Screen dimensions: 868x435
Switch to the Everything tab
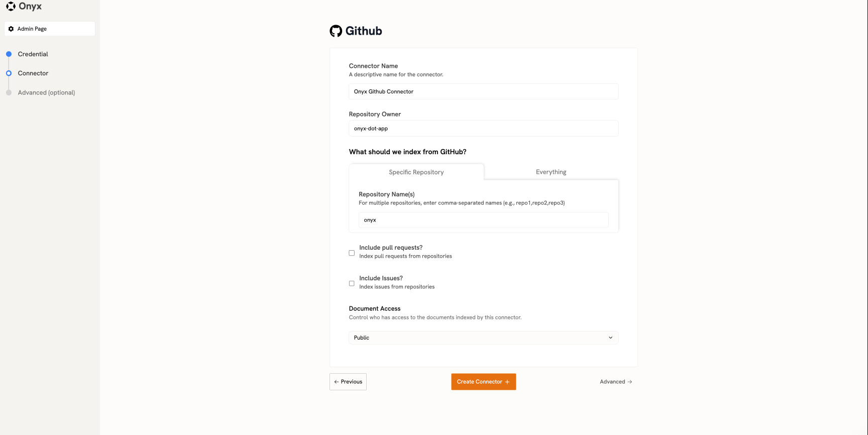(x=551, y=171)
